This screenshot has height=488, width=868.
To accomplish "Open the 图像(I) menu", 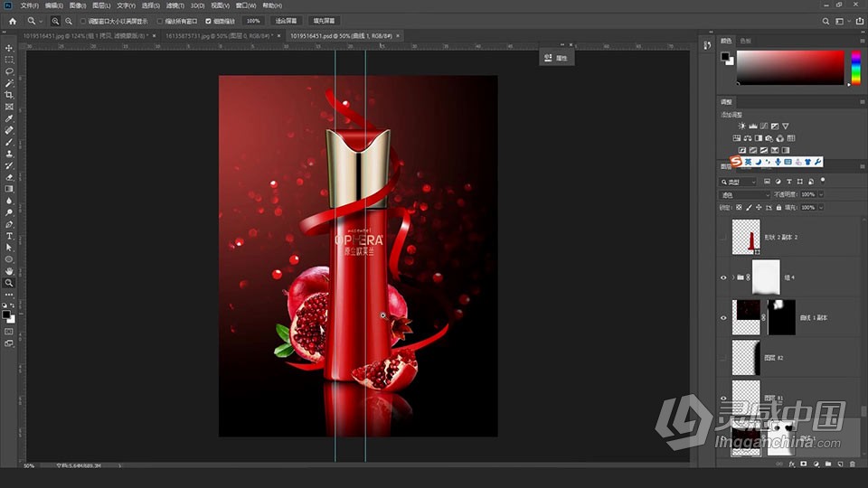I will pos(78,5).
